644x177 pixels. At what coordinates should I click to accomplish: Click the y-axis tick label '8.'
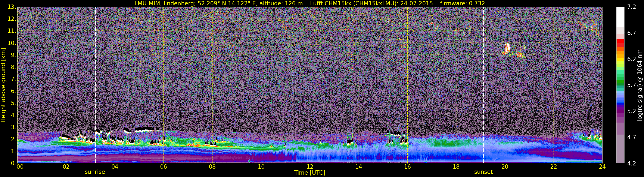point(13,67)
